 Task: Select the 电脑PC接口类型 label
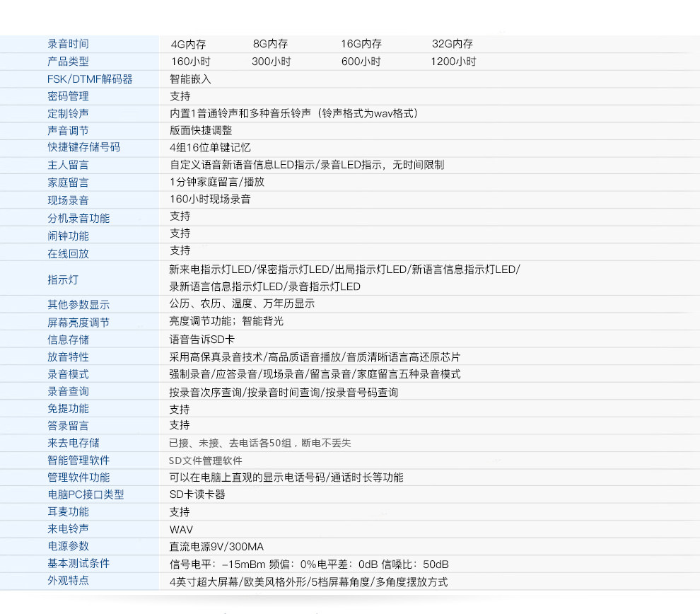(x=86, y=494)
